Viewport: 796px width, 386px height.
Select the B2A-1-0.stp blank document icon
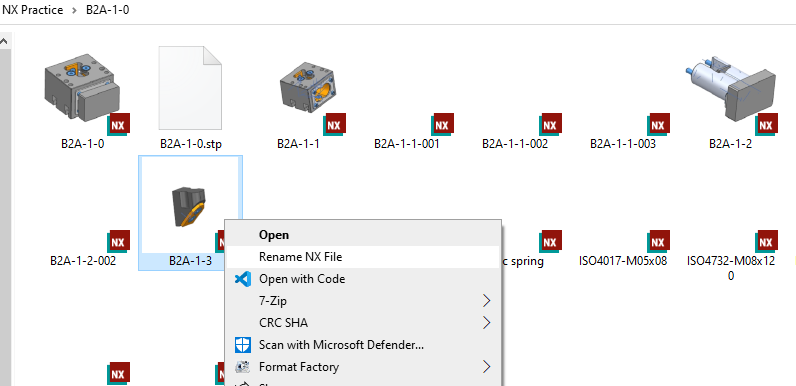(x=190, y=88)
